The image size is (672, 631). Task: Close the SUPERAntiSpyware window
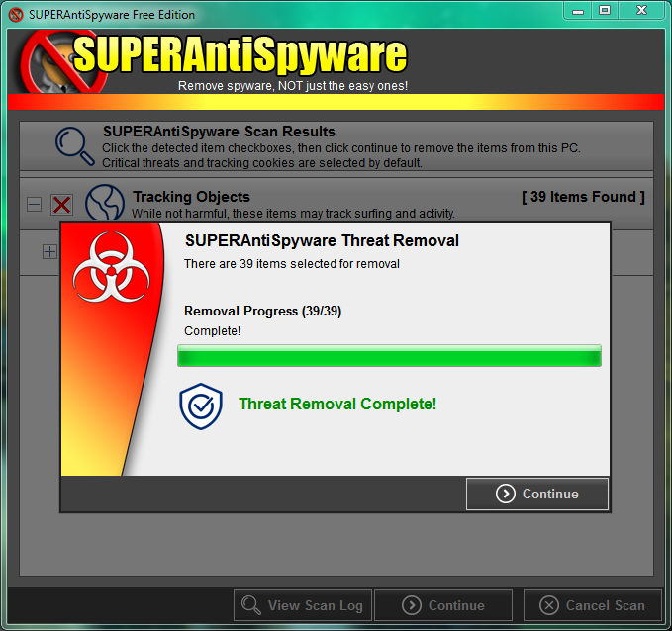tap(641, 11)
